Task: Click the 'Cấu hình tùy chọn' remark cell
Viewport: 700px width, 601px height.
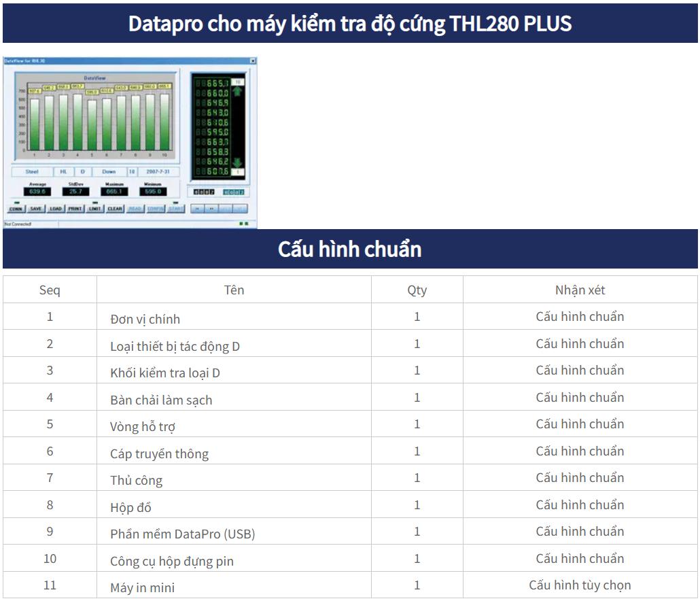Action: pos(580,585)
